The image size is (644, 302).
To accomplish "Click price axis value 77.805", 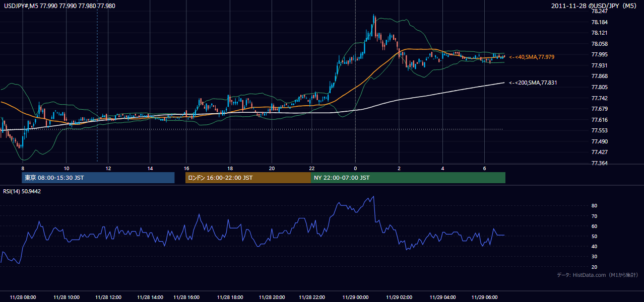I will (600, 87).
